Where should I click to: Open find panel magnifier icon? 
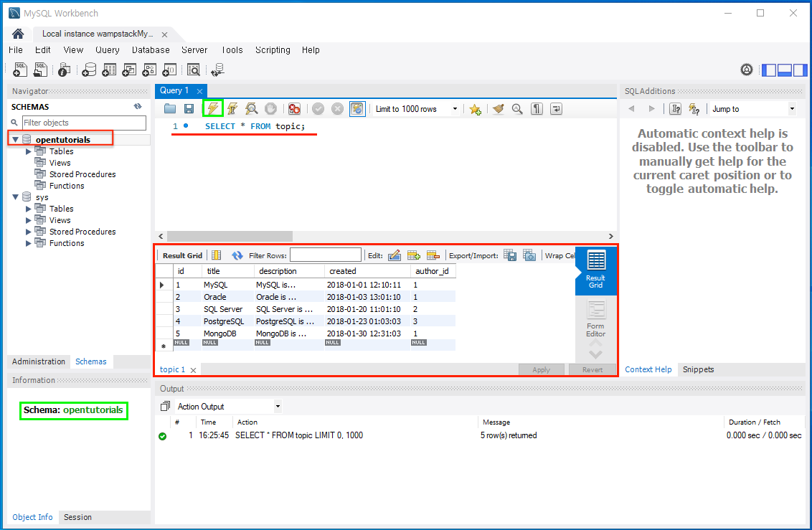(x=517, y=109)
